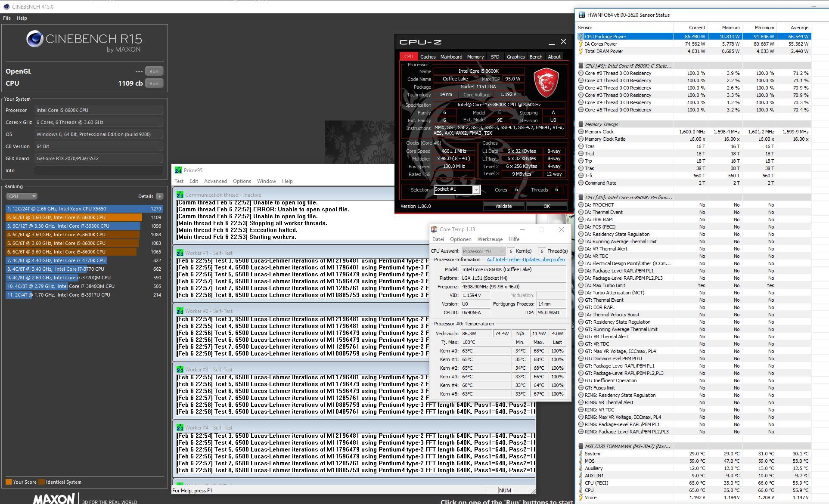Click Intel-Treiber-Updates überprüfen link
The height and width of the screenshot is (504, 829).
pyautogui.click(x=526, y=260)
